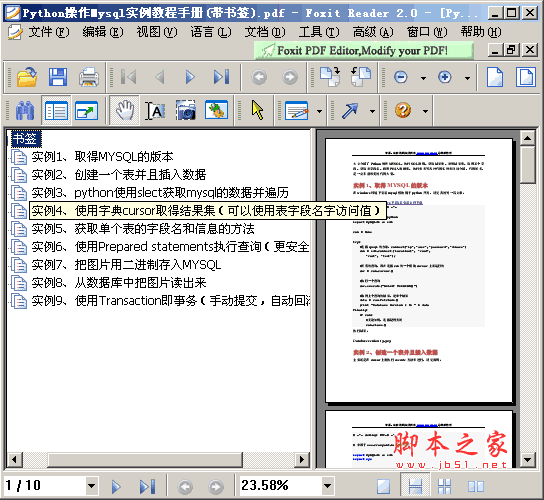The image size is (544, 500).
Task: Enable Facing pages layout in status bar
Action: click(476, 486)
